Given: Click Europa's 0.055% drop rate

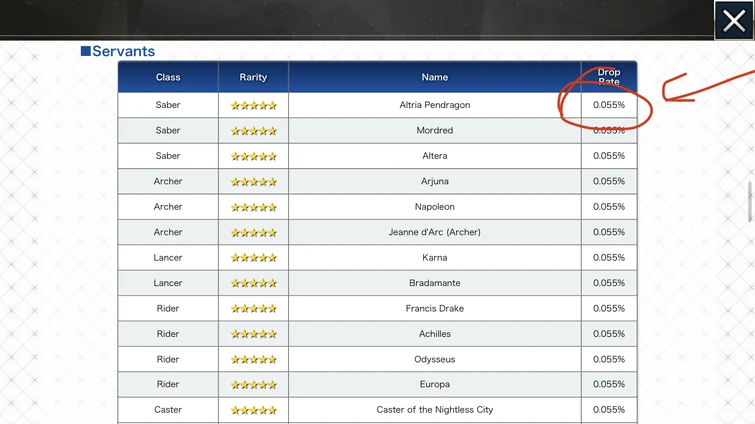Looking at the screenshot, I should [x=609, y=385].
